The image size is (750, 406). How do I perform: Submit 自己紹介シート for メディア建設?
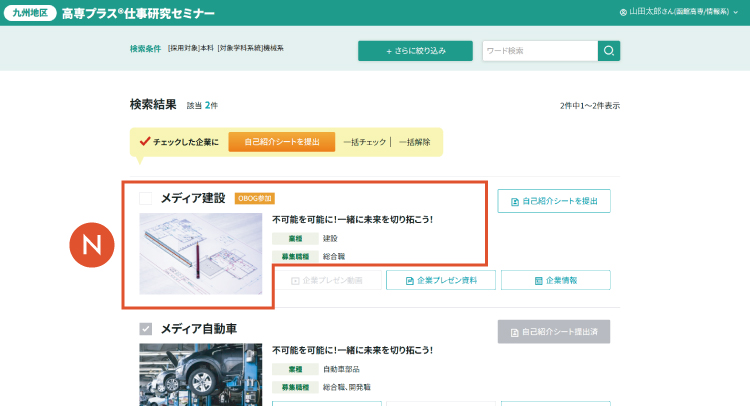tap(554, 201)
